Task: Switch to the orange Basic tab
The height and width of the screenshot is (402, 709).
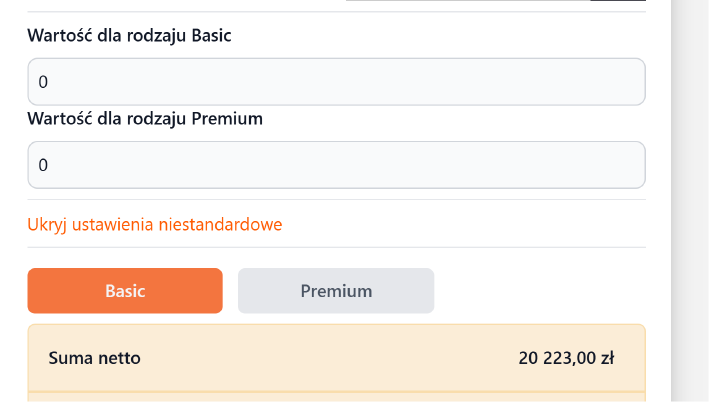Action: click(125, 291)
